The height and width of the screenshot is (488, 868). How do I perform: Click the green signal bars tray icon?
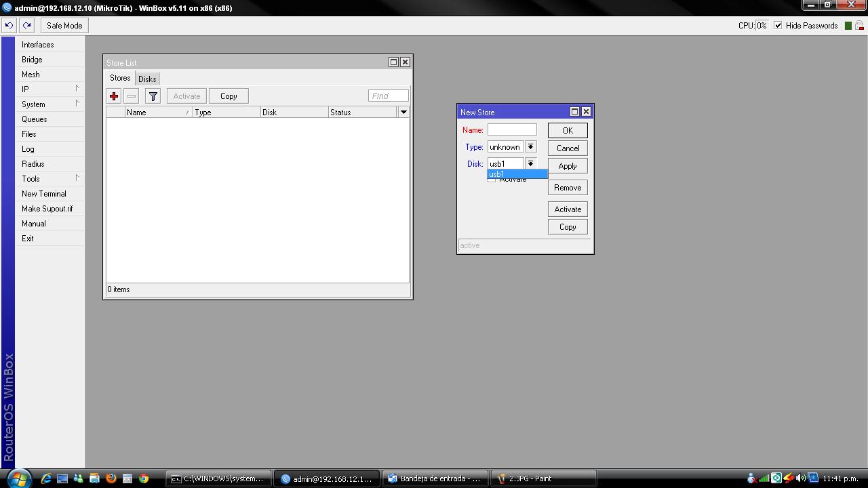(x=764, y=479)
